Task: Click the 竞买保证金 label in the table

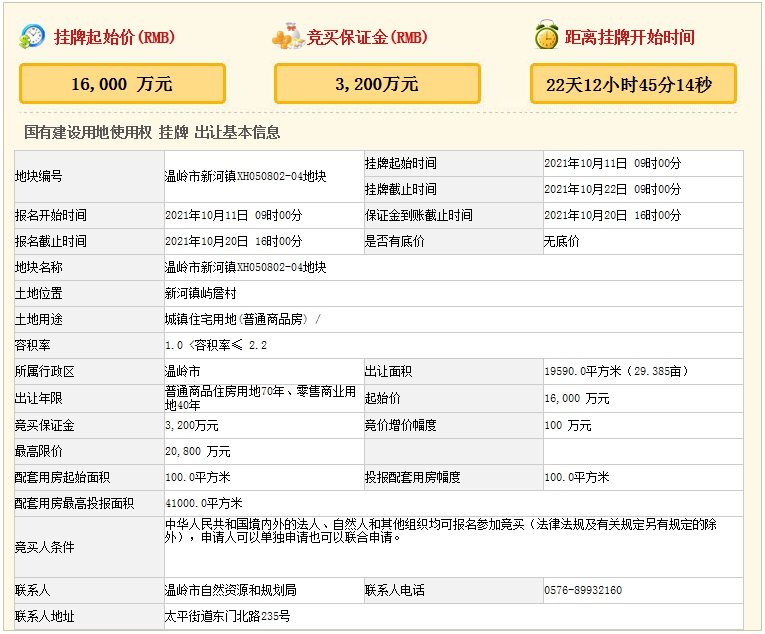Action: [45, 425]
